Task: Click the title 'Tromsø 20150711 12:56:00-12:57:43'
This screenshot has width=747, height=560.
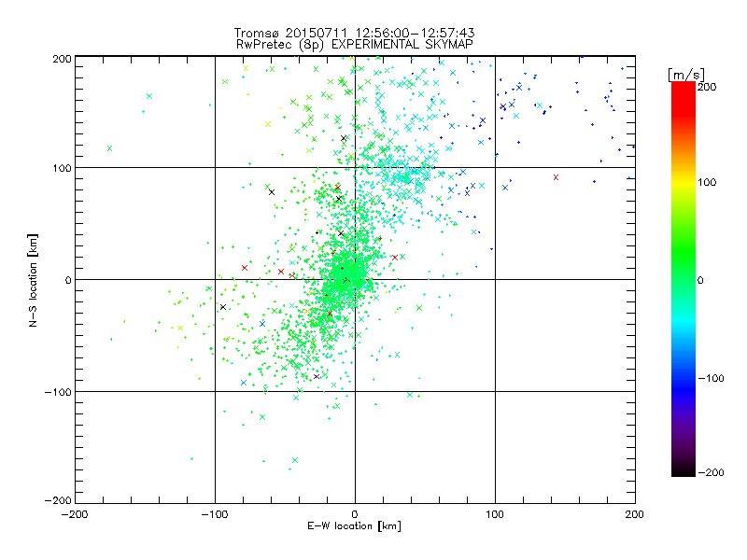Action: point(354,33)
